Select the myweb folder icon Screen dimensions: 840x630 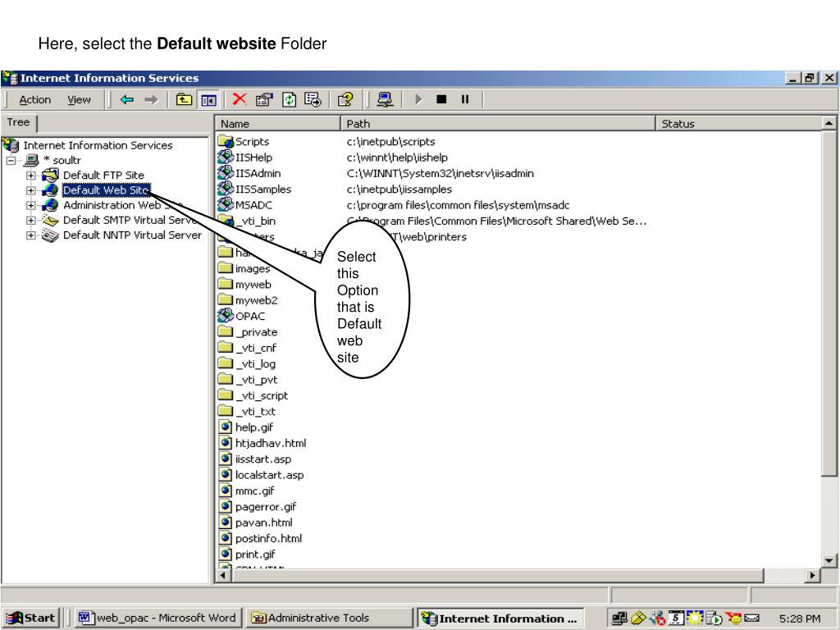[x=226, y=284]
